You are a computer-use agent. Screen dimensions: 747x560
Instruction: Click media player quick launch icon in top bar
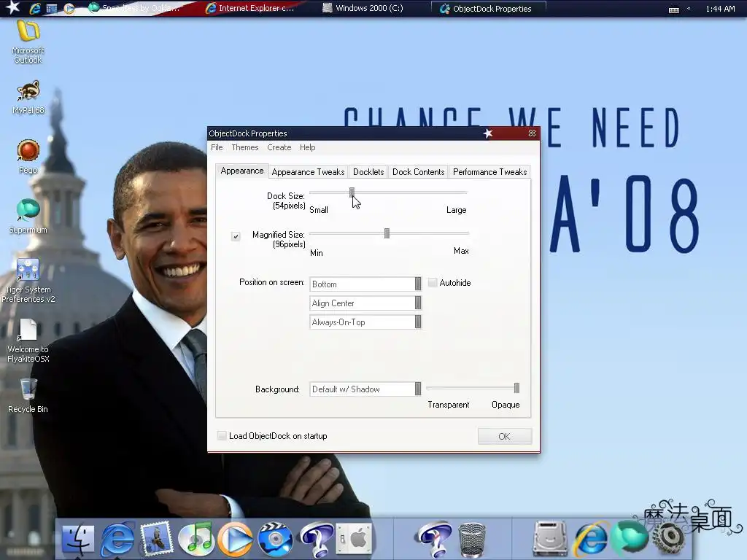pos(69,8)
